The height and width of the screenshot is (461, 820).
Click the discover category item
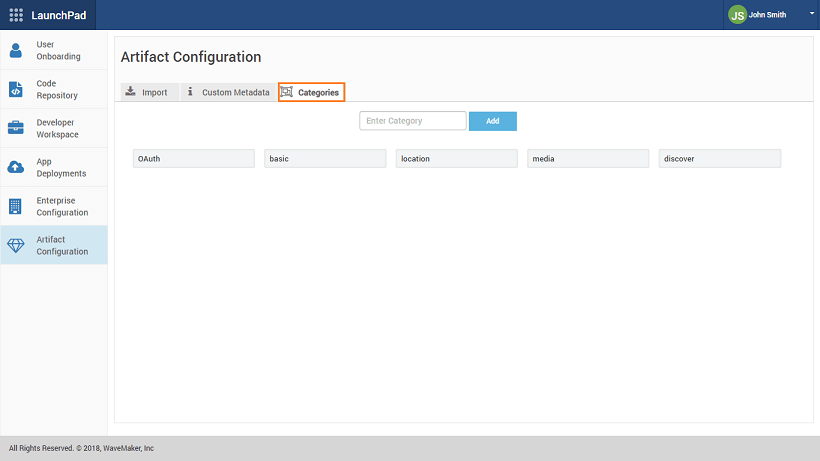(x=719, y=159)
